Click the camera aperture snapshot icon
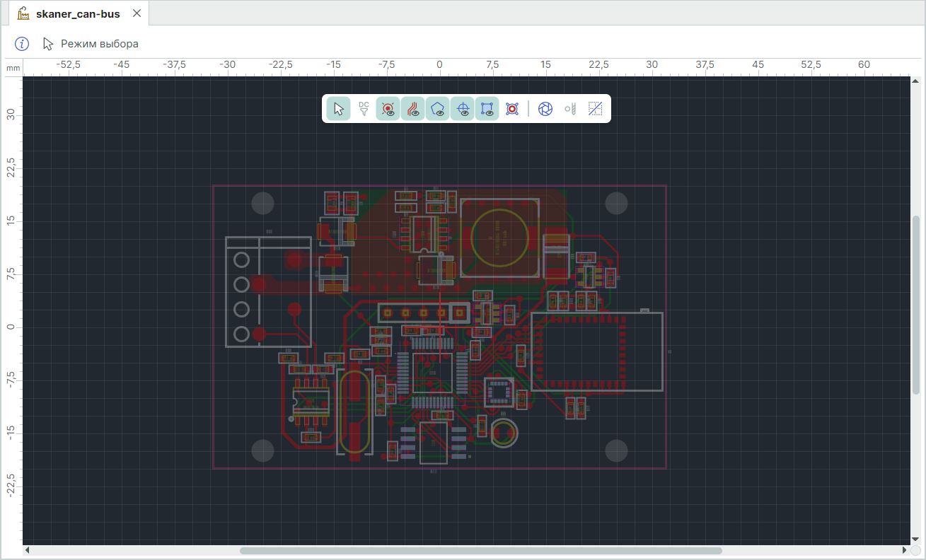The height and width of the screenshot is (560, 926). point(545,109)
